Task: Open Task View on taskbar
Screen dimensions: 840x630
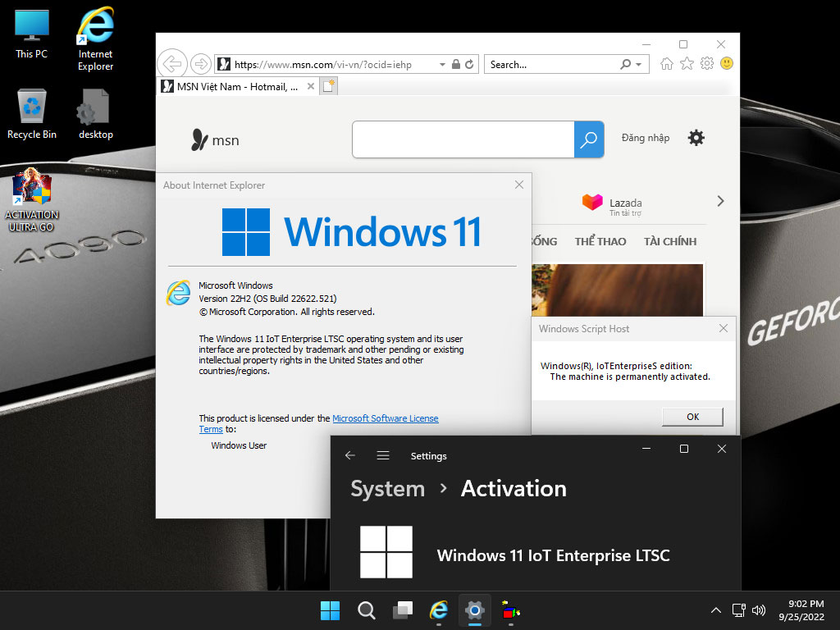Action: coord(403,610)
